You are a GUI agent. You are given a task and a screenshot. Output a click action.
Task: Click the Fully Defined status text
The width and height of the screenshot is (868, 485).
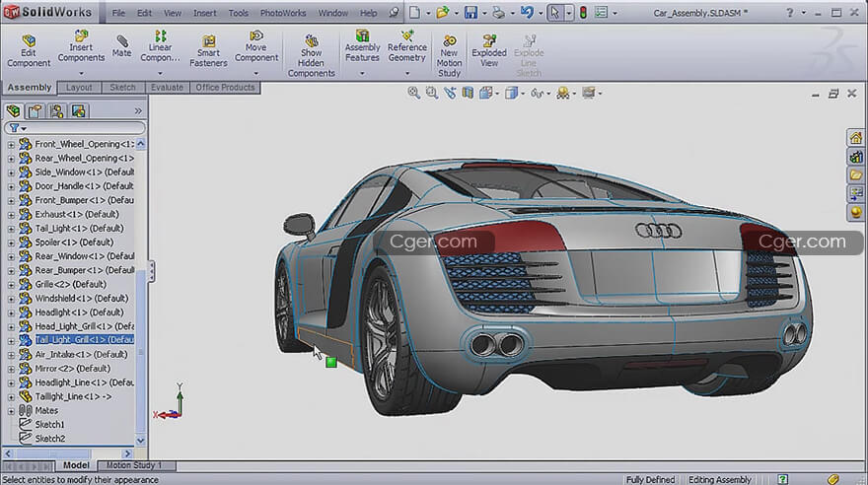point(650,479)
